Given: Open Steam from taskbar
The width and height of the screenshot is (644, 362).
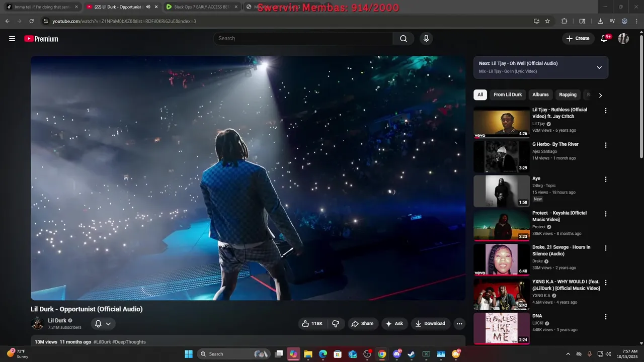Looking at the screenshot, I should pos(411,354).
